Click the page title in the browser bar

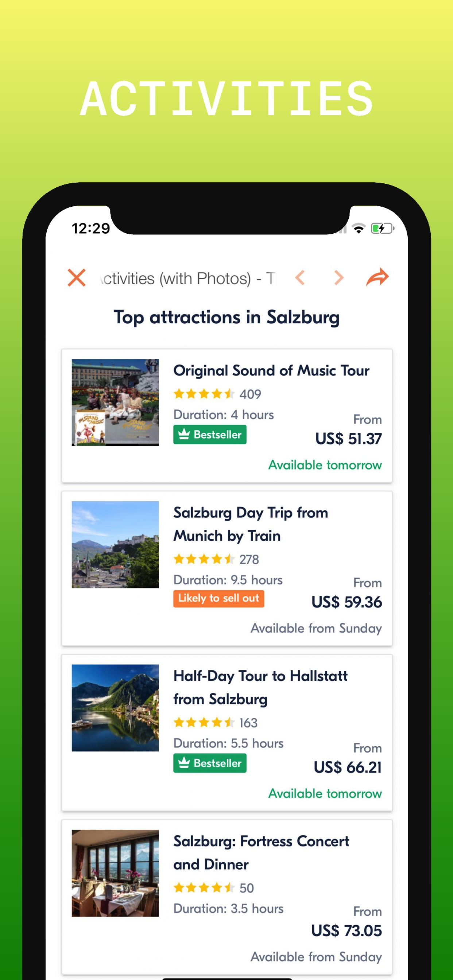coord(189,279)
